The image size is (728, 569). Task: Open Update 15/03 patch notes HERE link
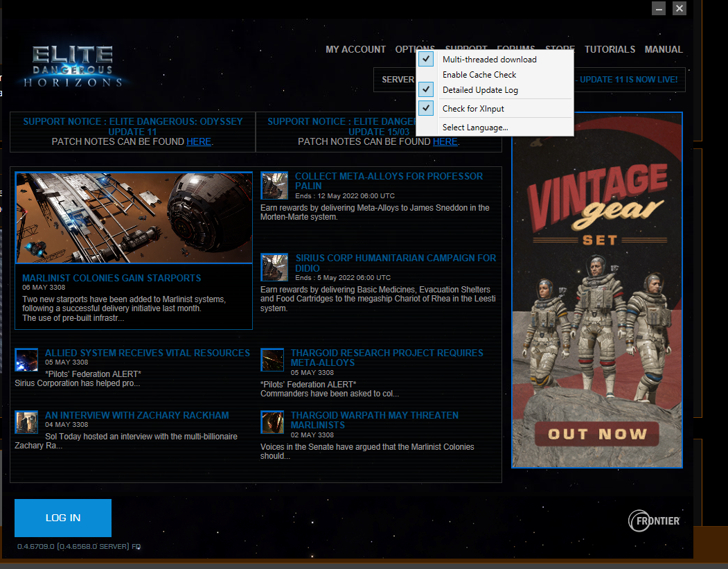445,141
